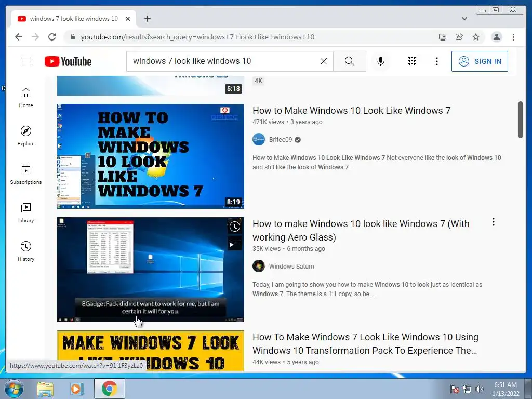Open Library in sidebar

coord(26,212)
